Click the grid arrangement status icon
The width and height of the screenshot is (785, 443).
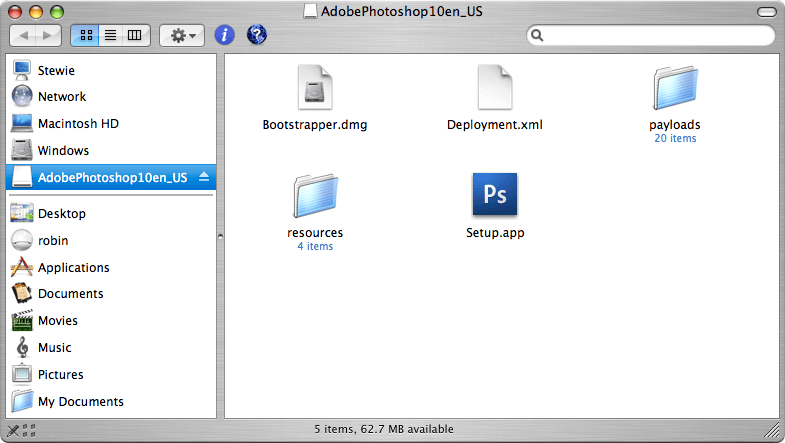(29, 430)
